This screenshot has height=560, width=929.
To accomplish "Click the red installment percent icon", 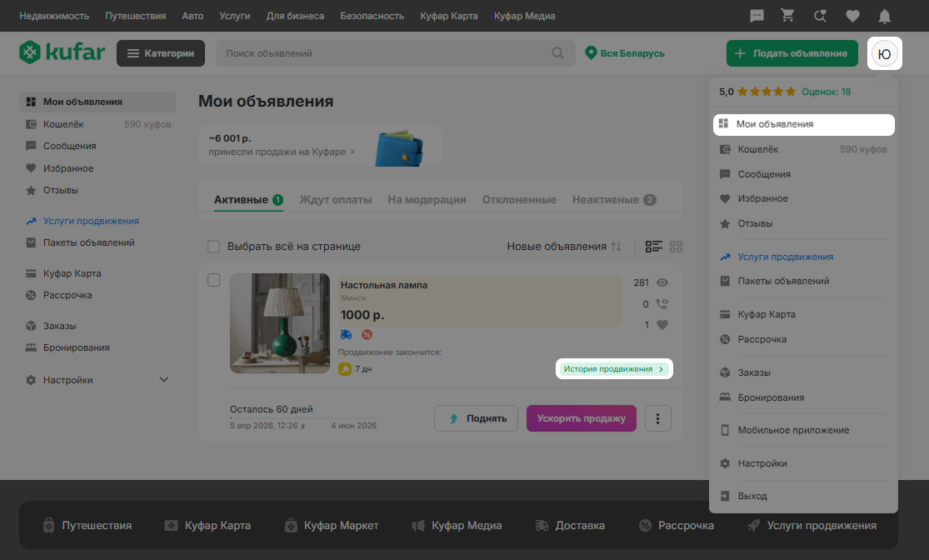I will point(367,335).
